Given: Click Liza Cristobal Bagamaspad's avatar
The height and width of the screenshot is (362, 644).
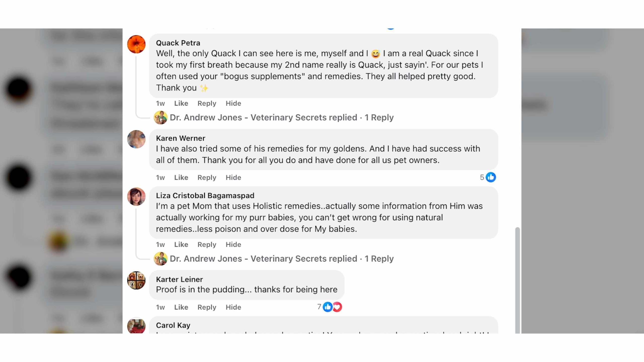Looking at the screenshot, I should pyautogui.click(x=136, y=196).
